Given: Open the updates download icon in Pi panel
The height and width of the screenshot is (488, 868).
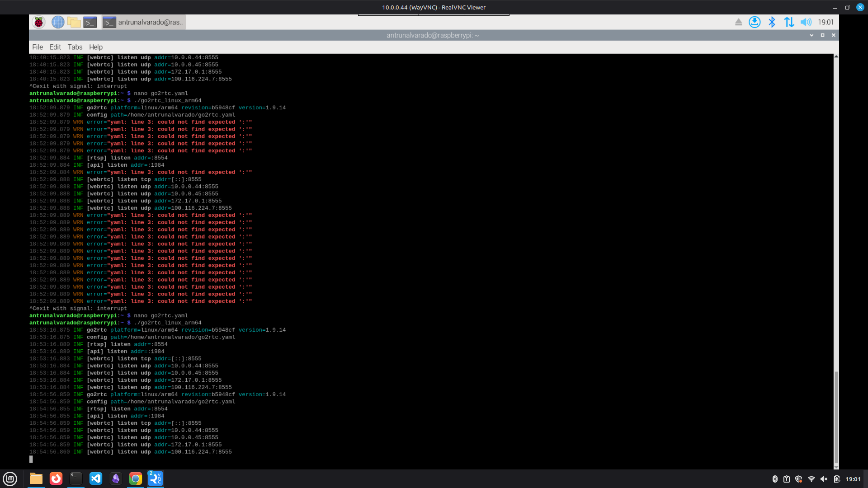Looking at the screenshot, I should (755, 22).
